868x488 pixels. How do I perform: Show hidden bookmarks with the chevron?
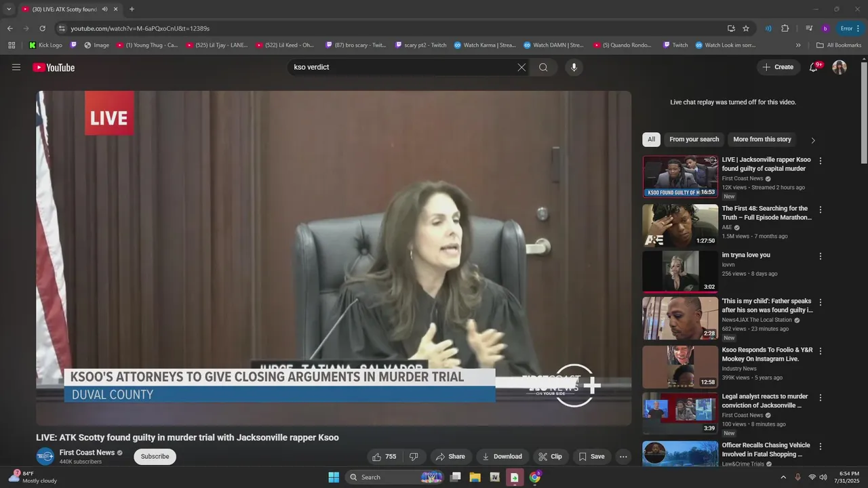[798, 45]
